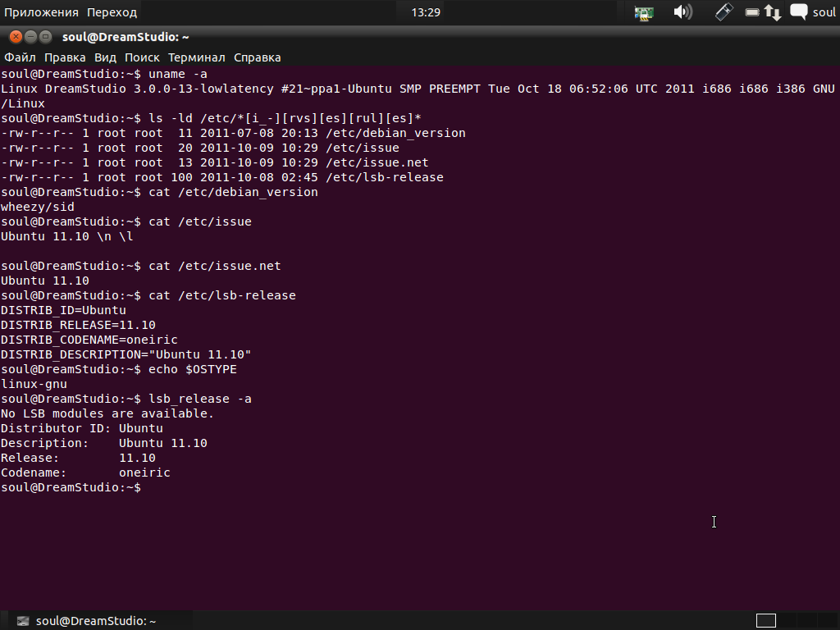Viewport: 840px width, 630px height.
Task: Open the chat bubble messaging icon
Action: point(799,11)
